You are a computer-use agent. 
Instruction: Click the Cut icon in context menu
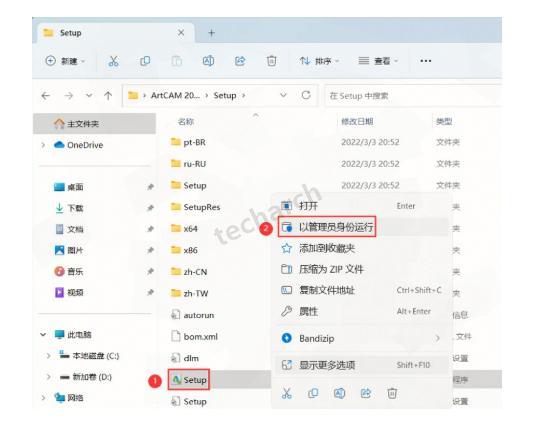coord(287,394)
